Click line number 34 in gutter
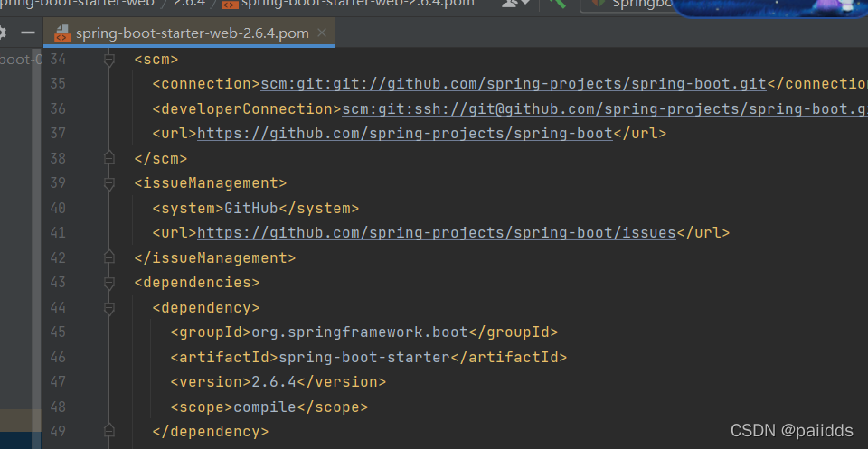The width and height of the screenshot is (868, 449). pos(58,59)
